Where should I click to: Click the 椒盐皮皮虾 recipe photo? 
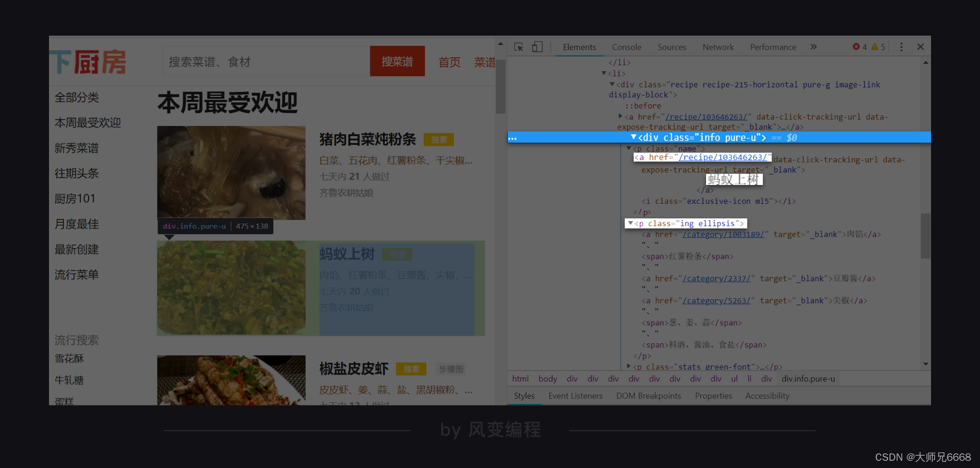(231, 380)
